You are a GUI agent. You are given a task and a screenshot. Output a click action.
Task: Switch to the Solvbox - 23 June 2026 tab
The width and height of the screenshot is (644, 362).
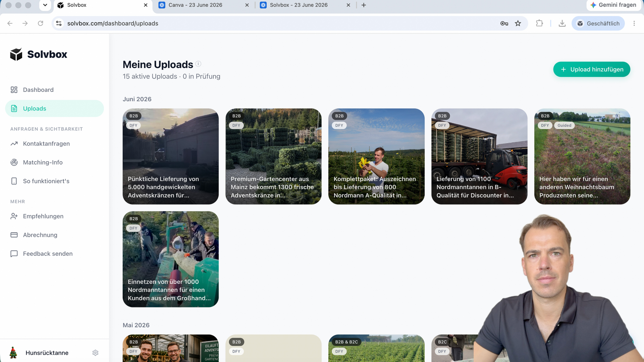(306, 5)
